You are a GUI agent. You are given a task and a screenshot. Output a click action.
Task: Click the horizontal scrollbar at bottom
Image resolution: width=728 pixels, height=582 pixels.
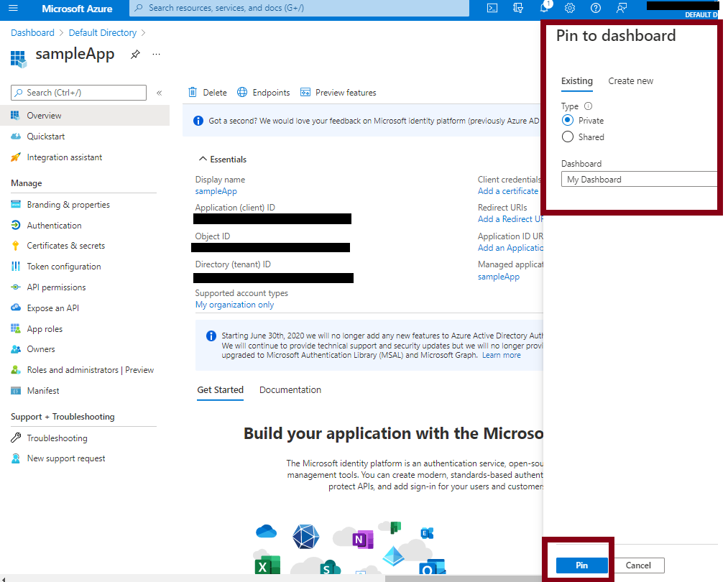pos(464,578)
